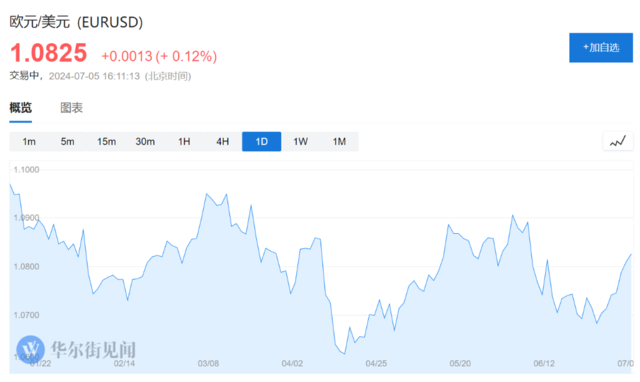The height and width of the screenshot is (382, 640).
Task: Click the line chart type icon
Action: tap(618, 142)
